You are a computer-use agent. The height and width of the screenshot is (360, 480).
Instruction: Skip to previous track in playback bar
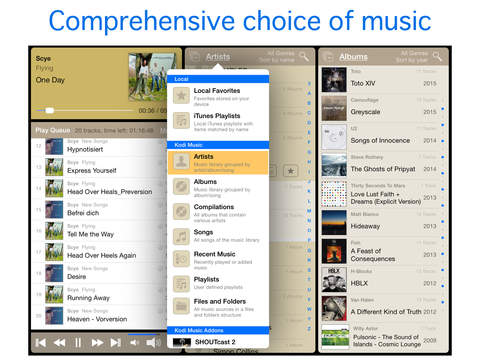[x=41, y=343]
